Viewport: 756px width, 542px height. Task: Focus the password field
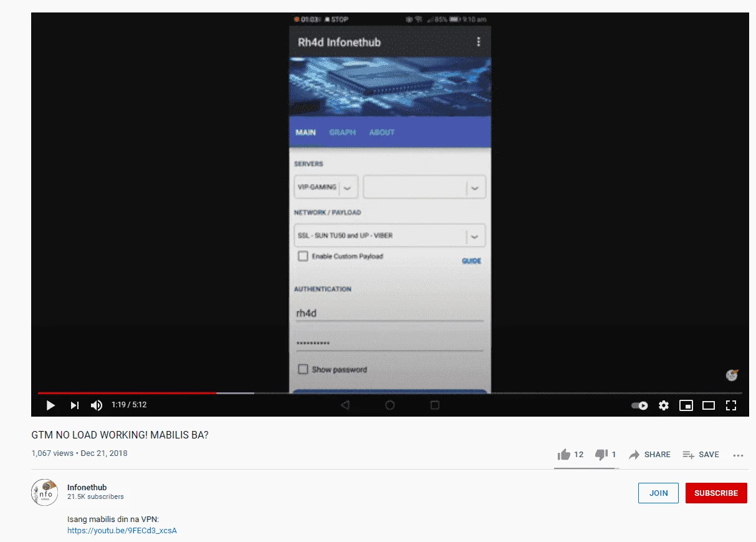click(x=390, y=344)
